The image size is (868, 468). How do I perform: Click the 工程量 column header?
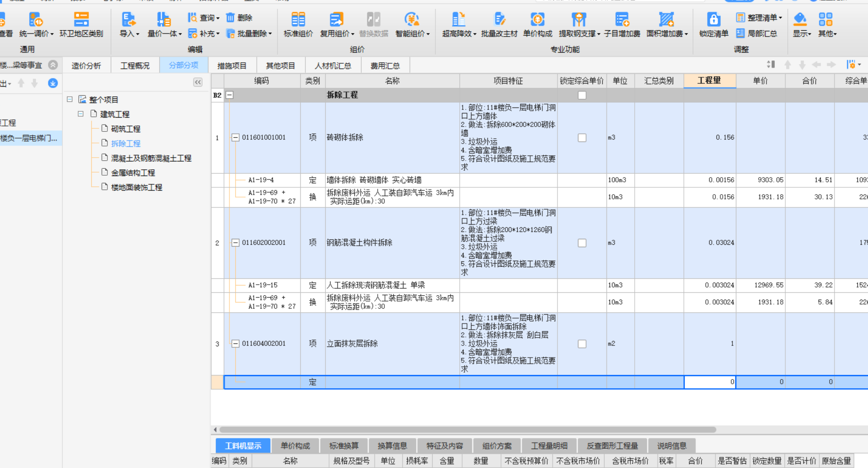click(710, 81)
